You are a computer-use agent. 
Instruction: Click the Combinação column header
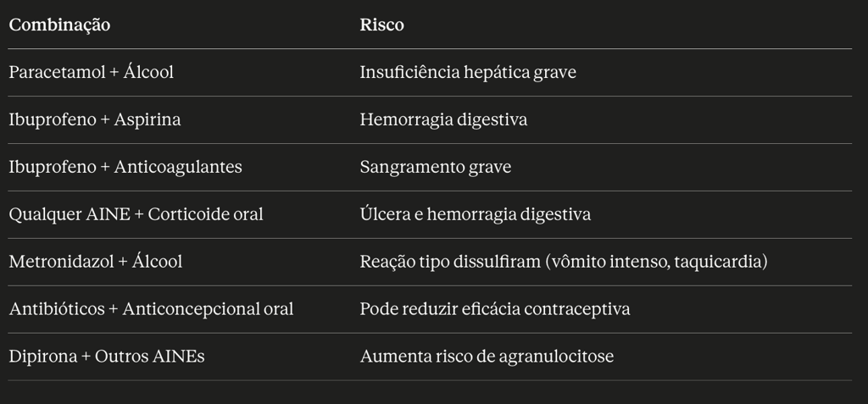tap(59, 25)
